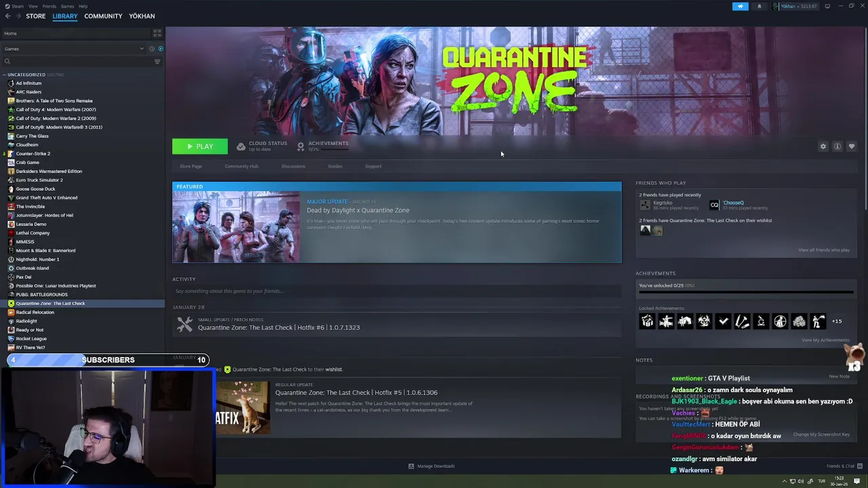Open game settings gear icon
Viewport: 868px width, 488px height.
(x=823, y=146)
